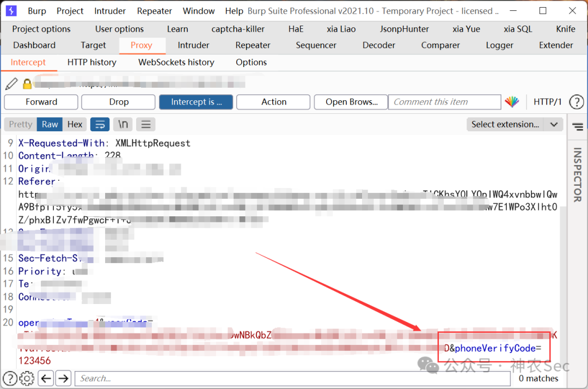Switch to Target tab

coord(93,45)
